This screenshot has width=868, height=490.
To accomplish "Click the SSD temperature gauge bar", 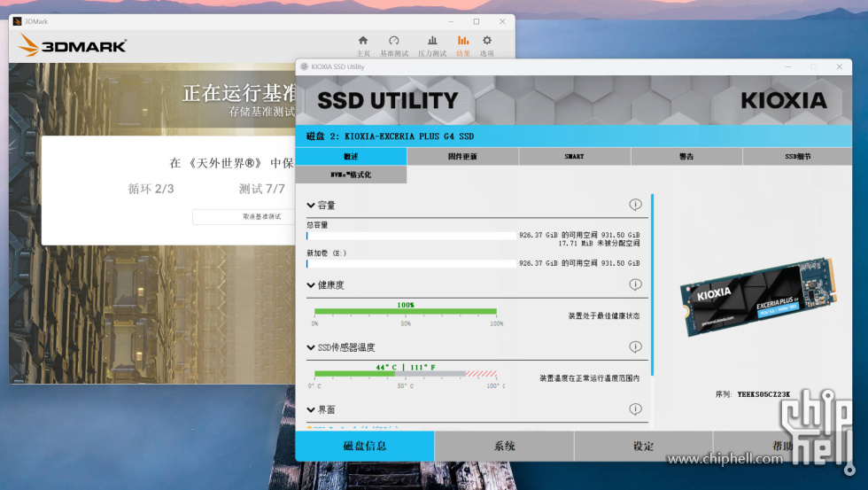I will (x=406, y=374).
